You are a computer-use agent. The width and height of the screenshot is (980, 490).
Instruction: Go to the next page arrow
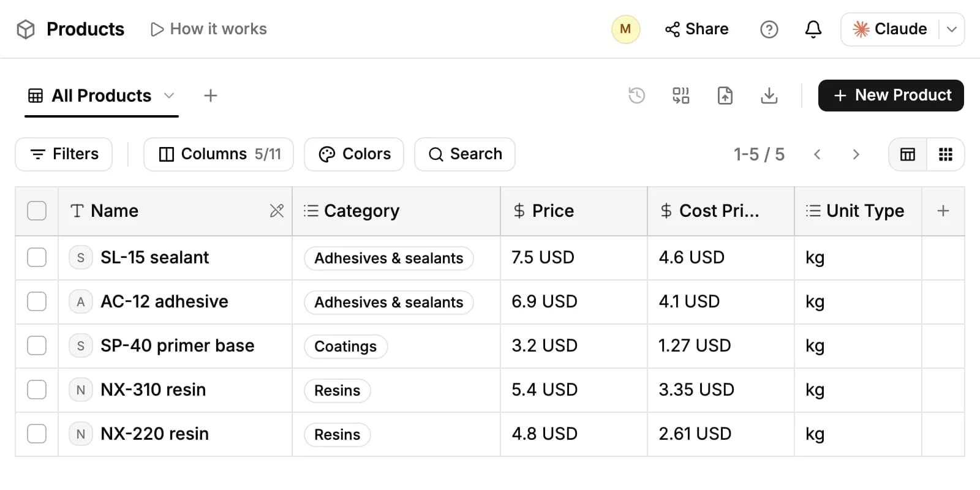[856, 154]
